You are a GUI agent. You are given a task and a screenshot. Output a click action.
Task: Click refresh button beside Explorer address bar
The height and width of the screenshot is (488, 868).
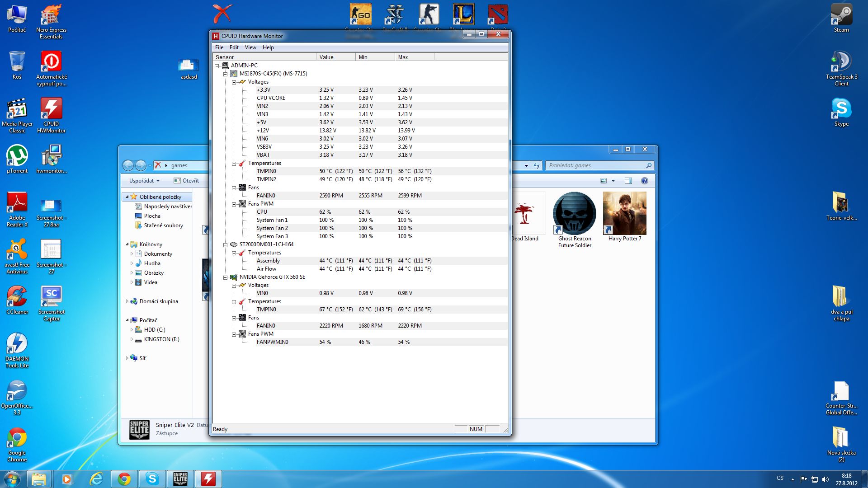[x=537, y=165]
